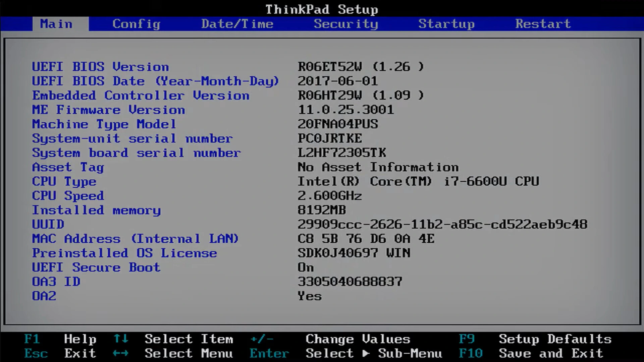Viewport: 644px width, 362px height.
Task: Select the OA2 Yes value
Action: (309, 296)
